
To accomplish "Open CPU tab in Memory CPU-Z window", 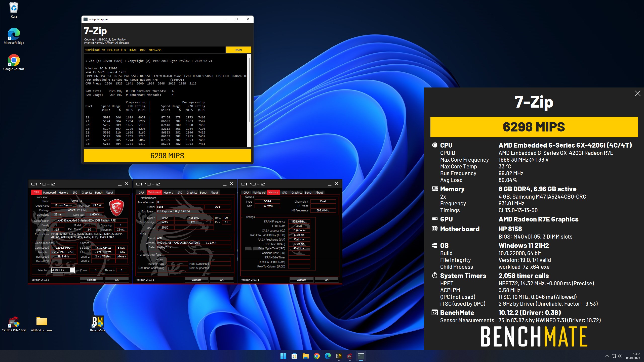I will point(246,192).
